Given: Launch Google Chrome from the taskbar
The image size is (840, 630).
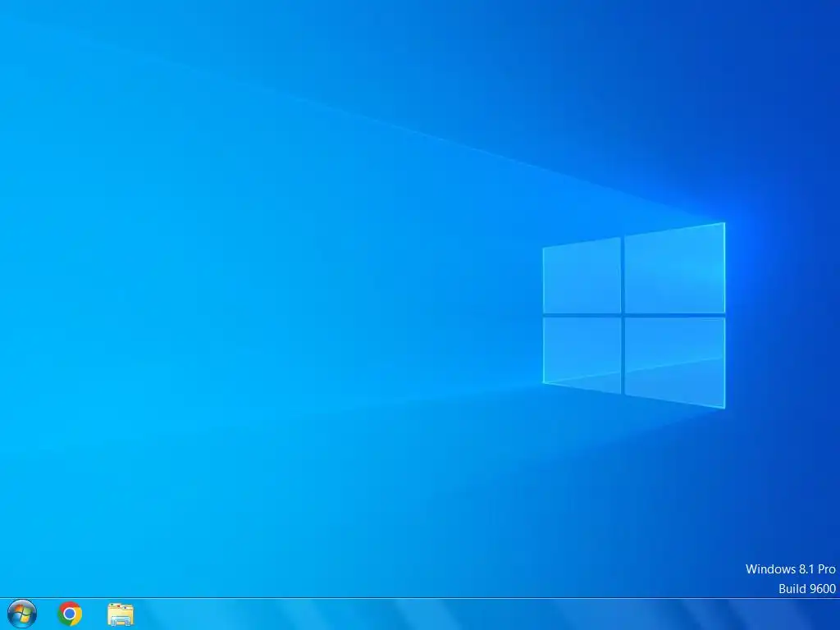Looking at the screenshot, I should tap(70, 614).
